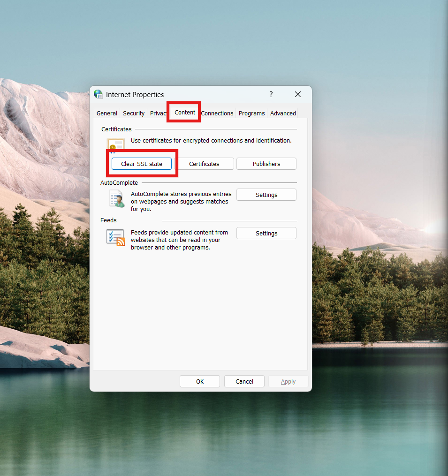This screenshot has height=476, width=448.
Task: Click text 'Feeds provide updated content from'
Action: 179,233
